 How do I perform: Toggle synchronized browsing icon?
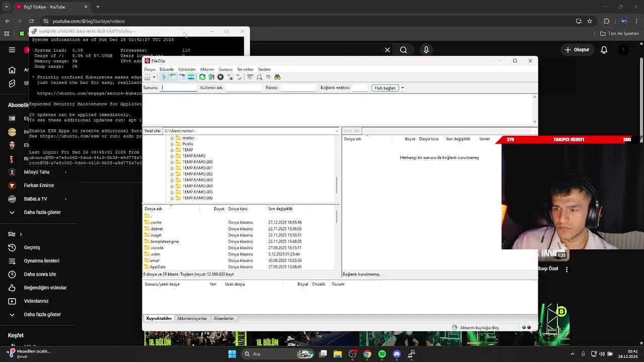click(268, 77)
